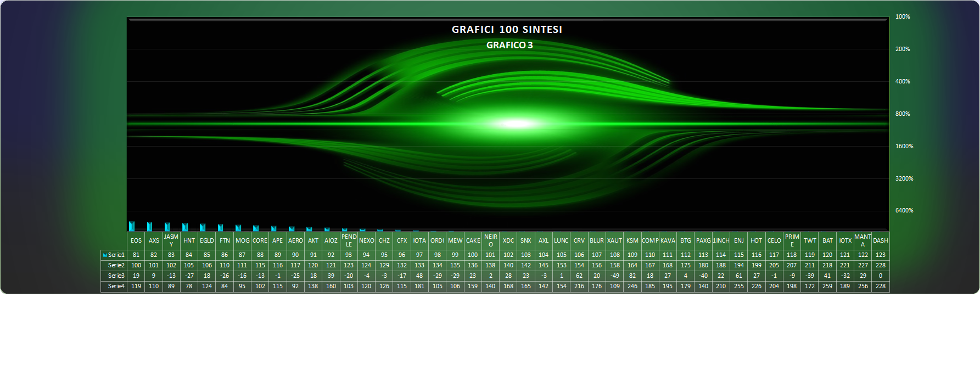This screenshot has width=980, height=370.
Task: Click the 100% axis label
Action: coord(903,16)
